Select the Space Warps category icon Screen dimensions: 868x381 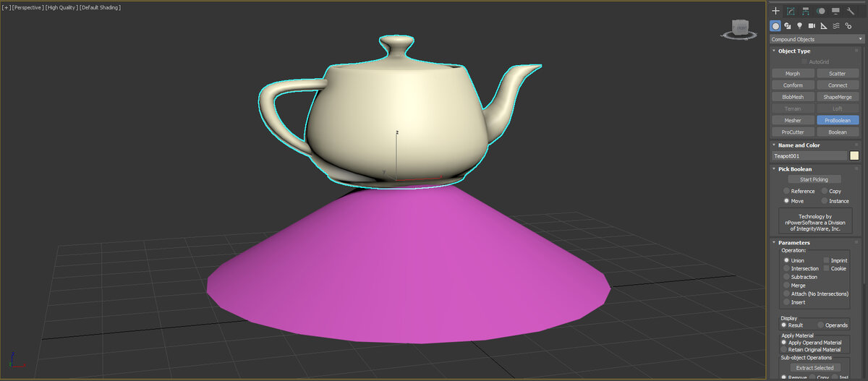point(835,25)
